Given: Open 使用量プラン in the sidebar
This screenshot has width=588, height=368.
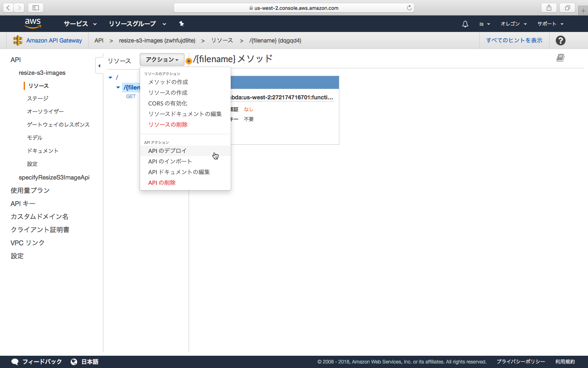Looking at the screenshot, I should pyautogui.click(x=30, y=191).
